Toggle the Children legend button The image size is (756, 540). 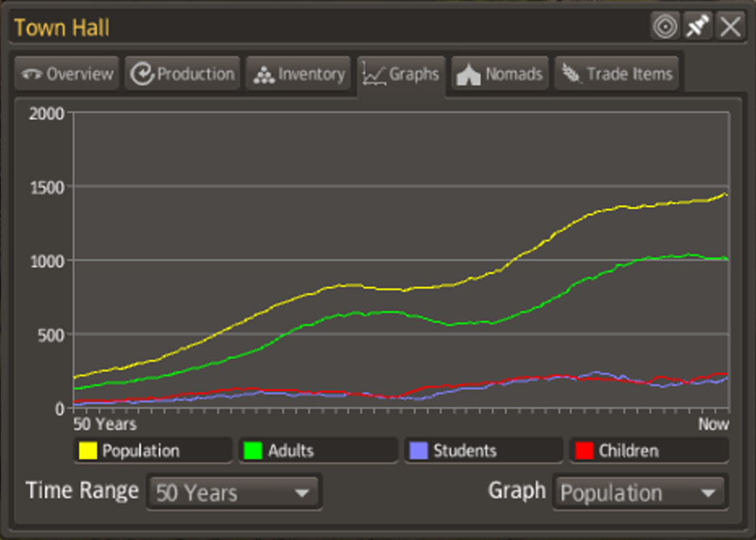648,451
